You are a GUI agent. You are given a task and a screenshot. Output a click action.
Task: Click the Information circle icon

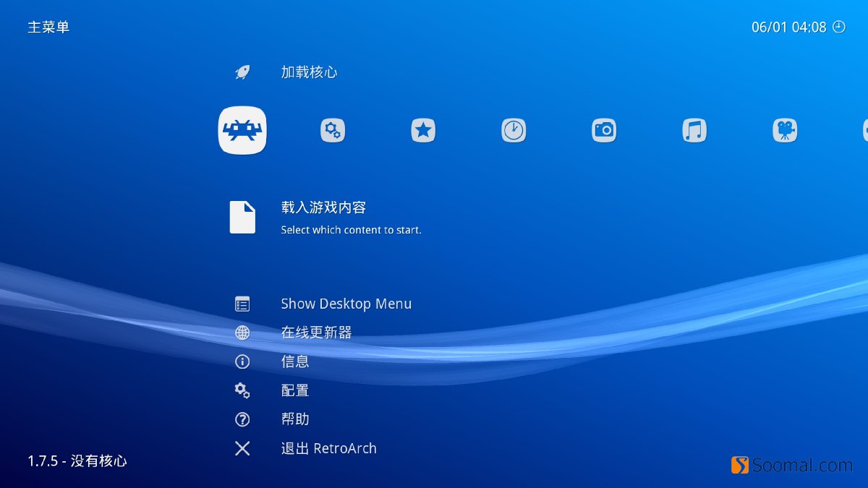242,361
